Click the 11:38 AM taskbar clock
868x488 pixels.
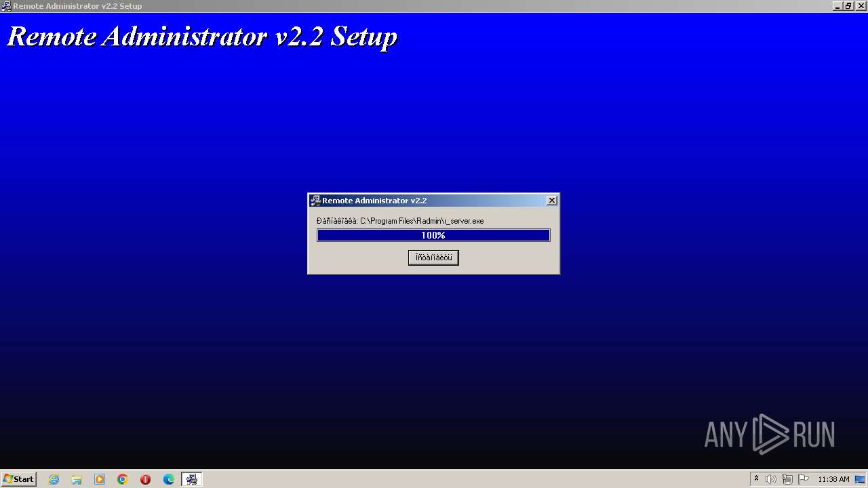click(833, 479)
